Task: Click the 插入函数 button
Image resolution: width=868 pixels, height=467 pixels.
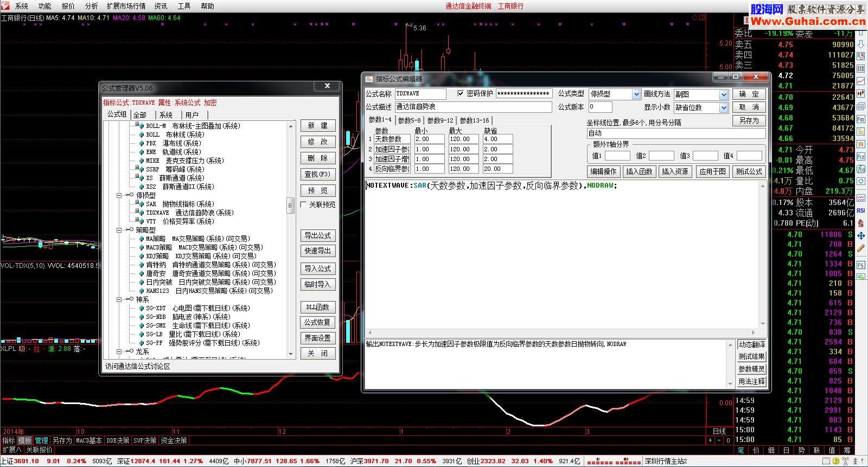Action: tap(639, 171)
